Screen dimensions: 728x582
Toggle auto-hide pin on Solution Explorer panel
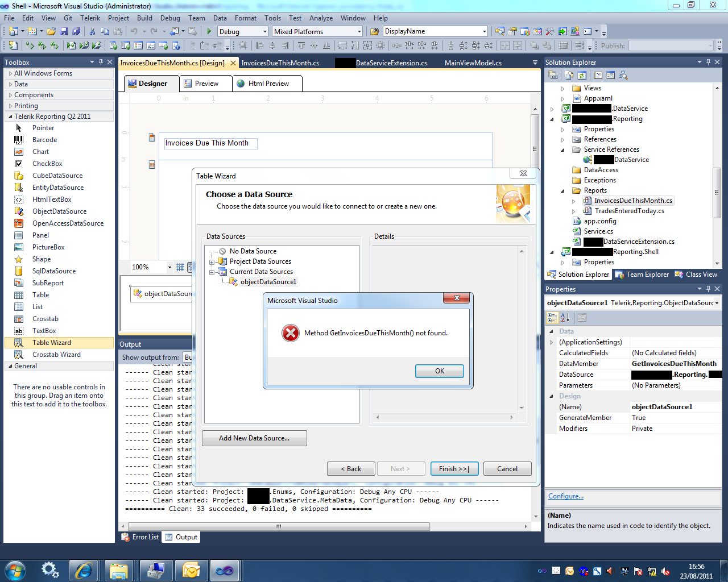pyautogui.click(x=709, y=62)
